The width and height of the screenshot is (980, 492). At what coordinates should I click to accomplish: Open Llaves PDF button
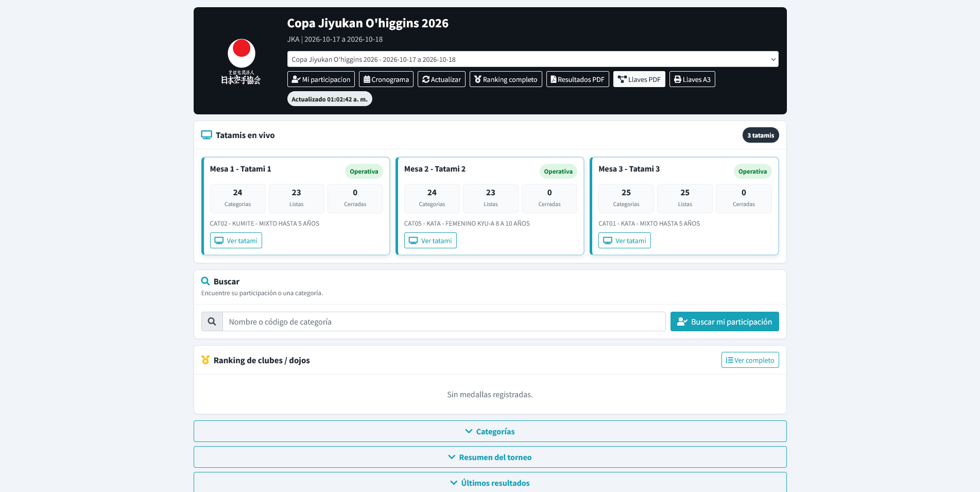[639, 79]
